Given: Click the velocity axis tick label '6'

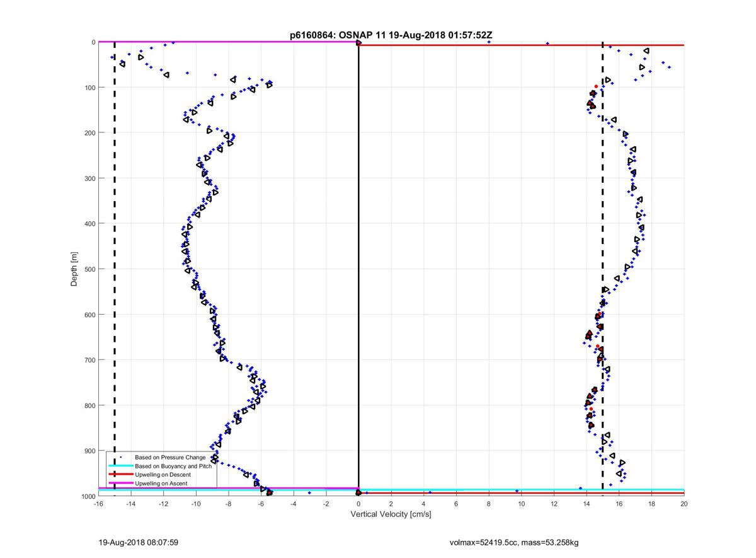Looking at the screenshot, I should coord(456,504).
